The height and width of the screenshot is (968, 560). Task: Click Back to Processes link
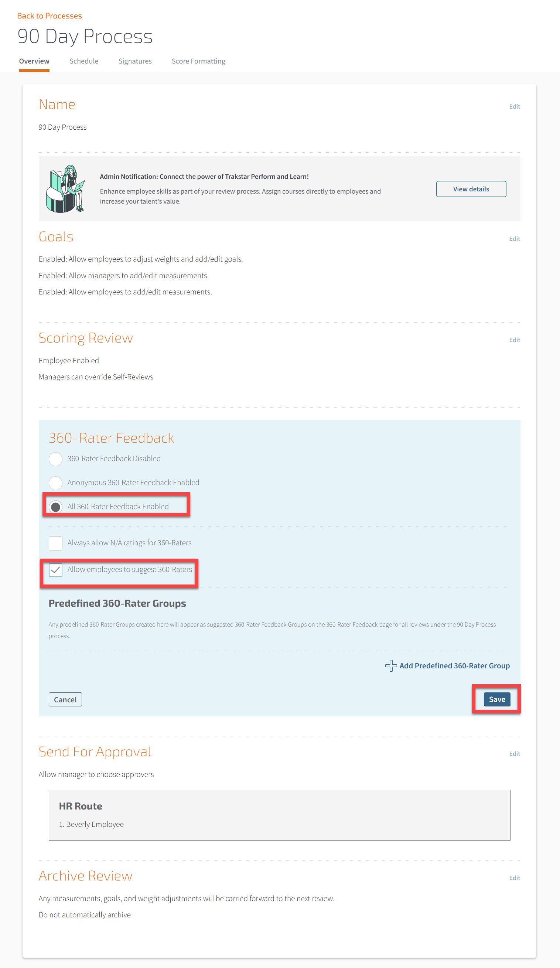49,16
